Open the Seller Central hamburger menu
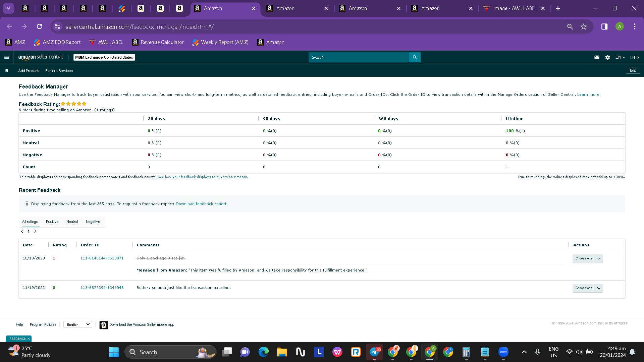This screenshot has width=644, height=362. (x=6, y=57)
